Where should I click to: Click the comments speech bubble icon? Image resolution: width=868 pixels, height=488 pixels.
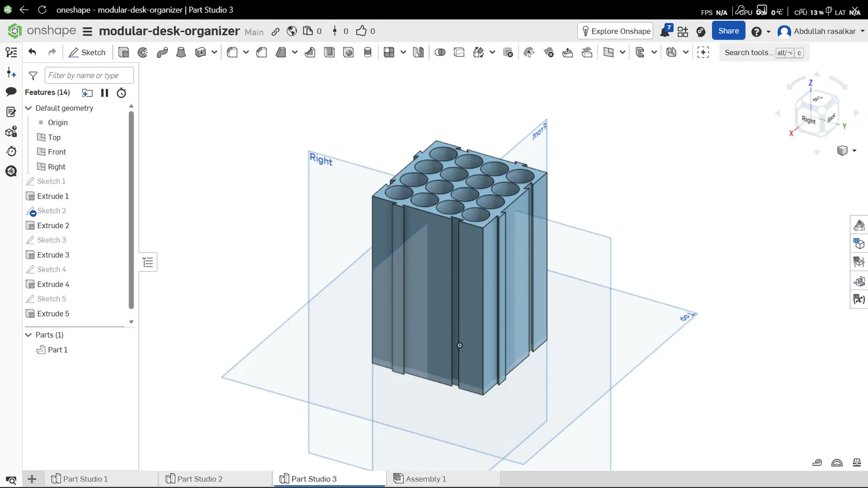click(11, 92)
